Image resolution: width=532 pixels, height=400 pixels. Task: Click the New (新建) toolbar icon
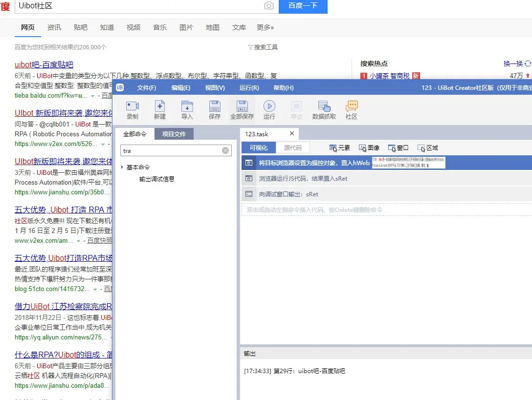click(159, 106)
